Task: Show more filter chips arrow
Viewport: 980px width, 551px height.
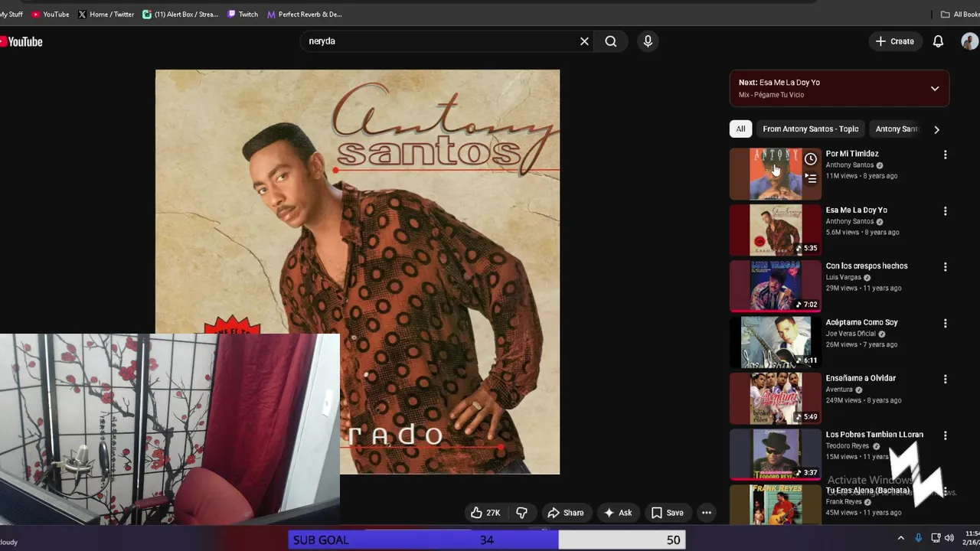Action: click(936, 129)
